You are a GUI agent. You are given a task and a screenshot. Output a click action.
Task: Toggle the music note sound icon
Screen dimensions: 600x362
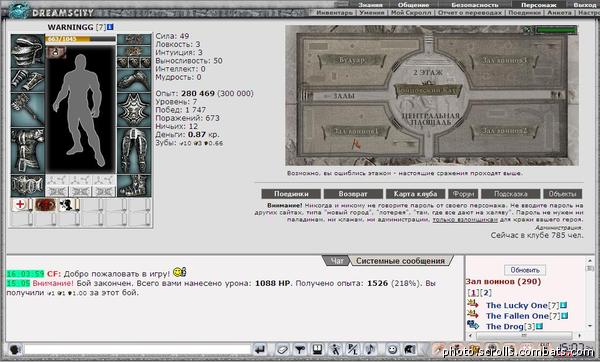[x=370, y=349]
